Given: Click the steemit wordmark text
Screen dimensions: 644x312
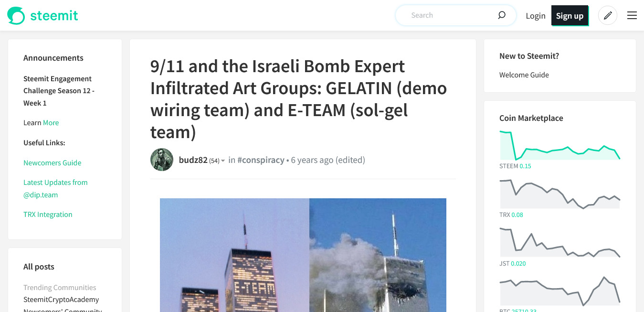Looking at the screenshot, I should [54, 15].
